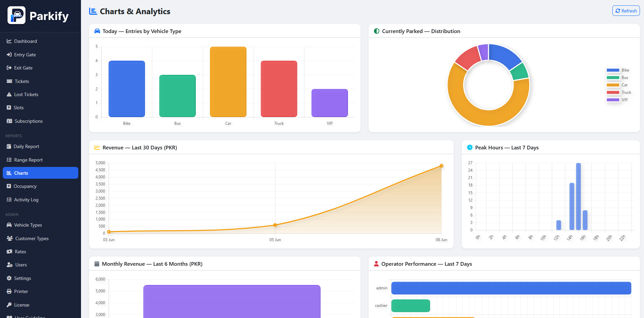Screen dimensions: 644x318
Task: Click the Charts & Analytics heading
Action: coord(135,11)
